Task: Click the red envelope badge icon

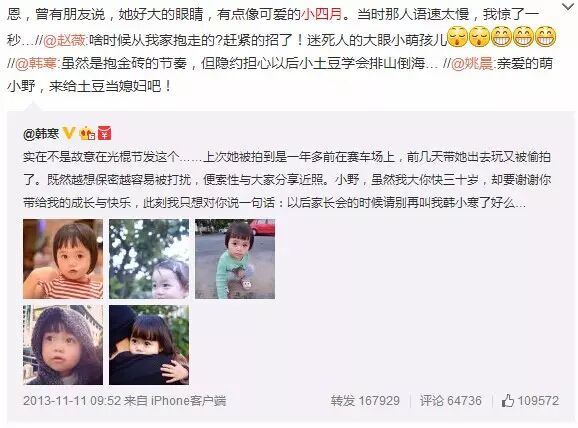Action: (x=105, y=133)
